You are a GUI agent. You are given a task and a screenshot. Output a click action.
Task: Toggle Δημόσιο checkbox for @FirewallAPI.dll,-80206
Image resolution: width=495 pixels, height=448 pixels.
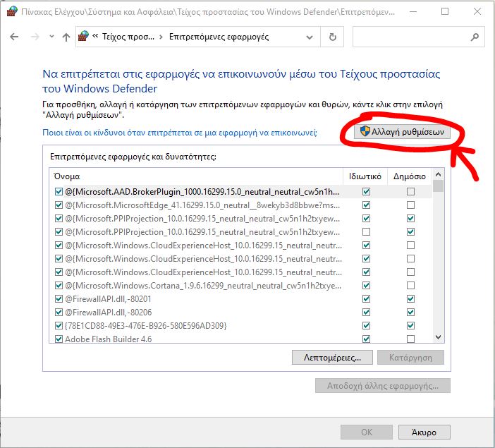410,313
